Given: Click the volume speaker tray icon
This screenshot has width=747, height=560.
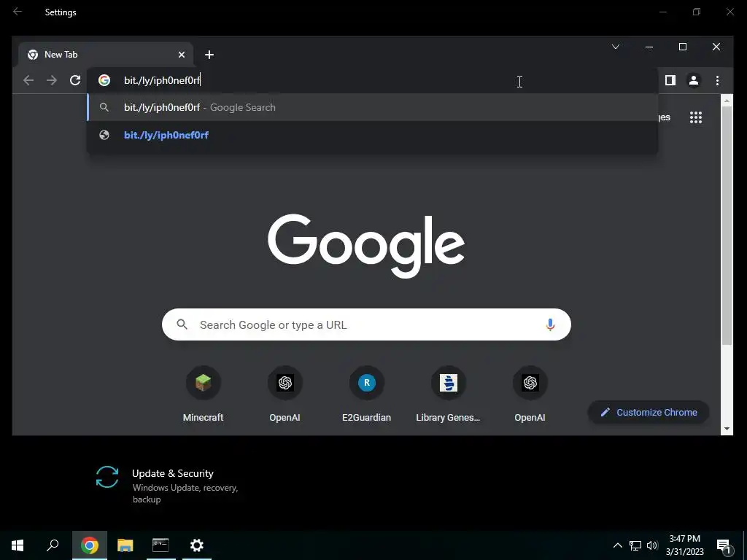Looking at the screenshot, I should click(651, 545).
